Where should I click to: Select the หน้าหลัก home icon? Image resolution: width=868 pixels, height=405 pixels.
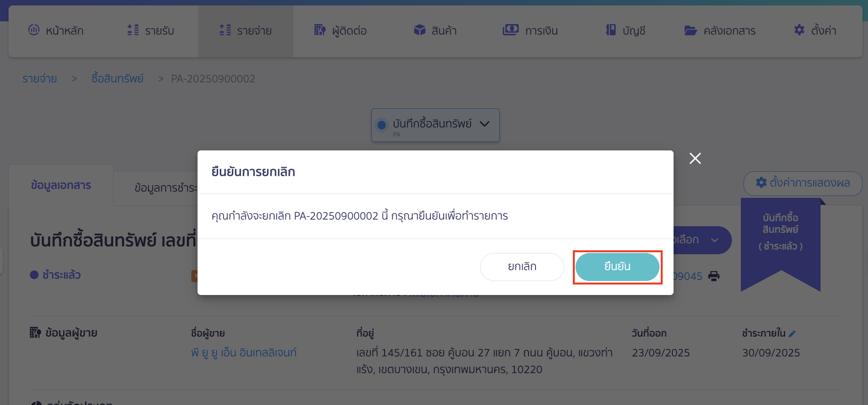34,30
